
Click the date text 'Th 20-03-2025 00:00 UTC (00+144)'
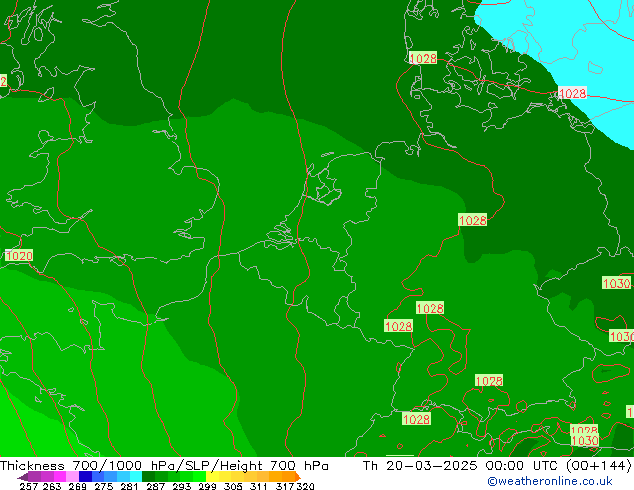pos(497,466)
